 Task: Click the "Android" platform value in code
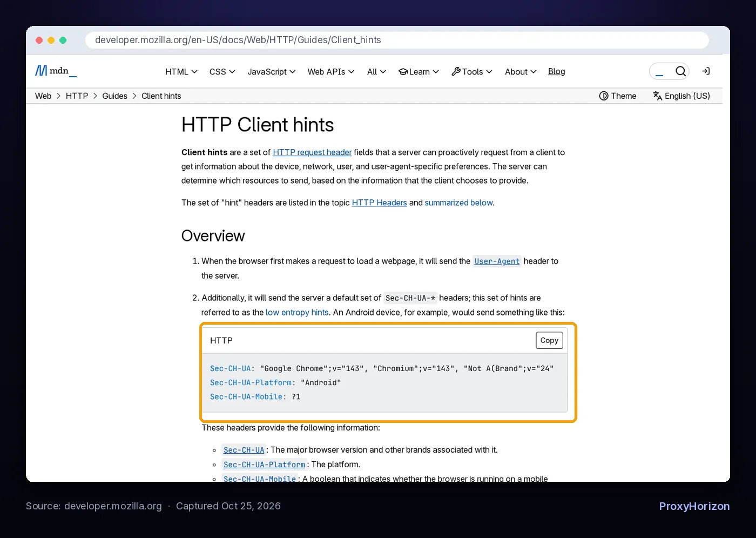click(x=321, y=382)
